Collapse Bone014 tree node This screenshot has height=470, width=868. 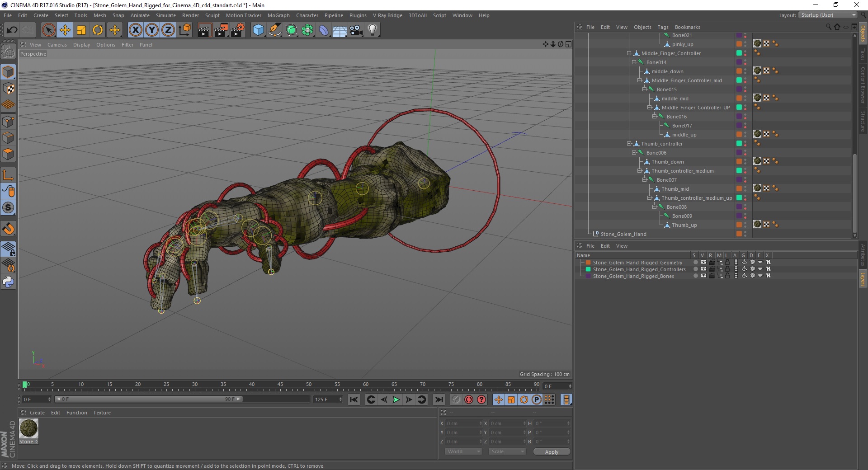[634, 62]
